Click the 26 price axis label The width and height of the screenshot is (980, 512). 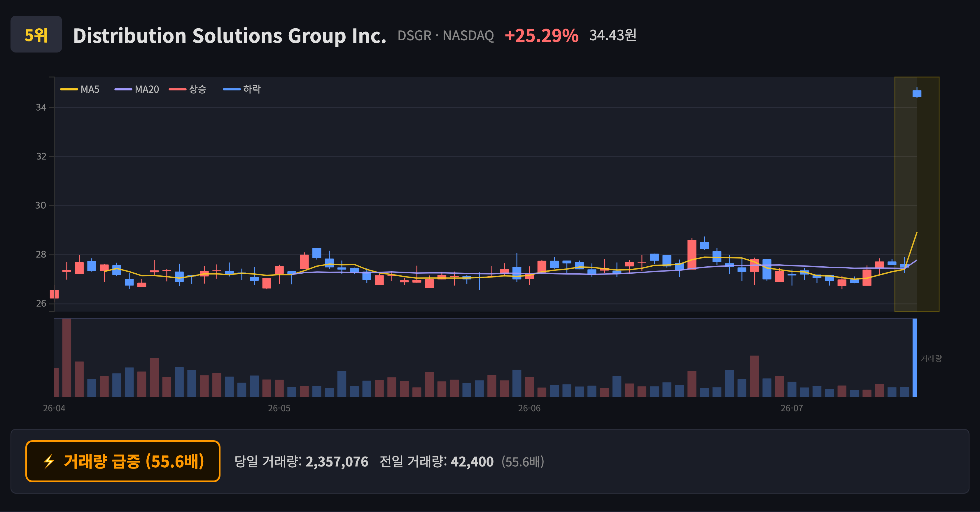41,303
